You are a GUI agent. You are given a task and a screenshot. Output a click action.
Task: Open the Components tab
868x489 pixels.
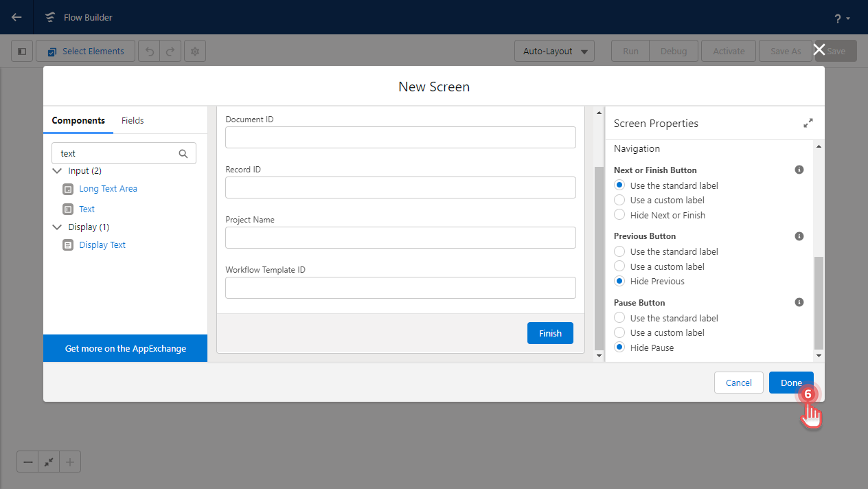[78, 120]
